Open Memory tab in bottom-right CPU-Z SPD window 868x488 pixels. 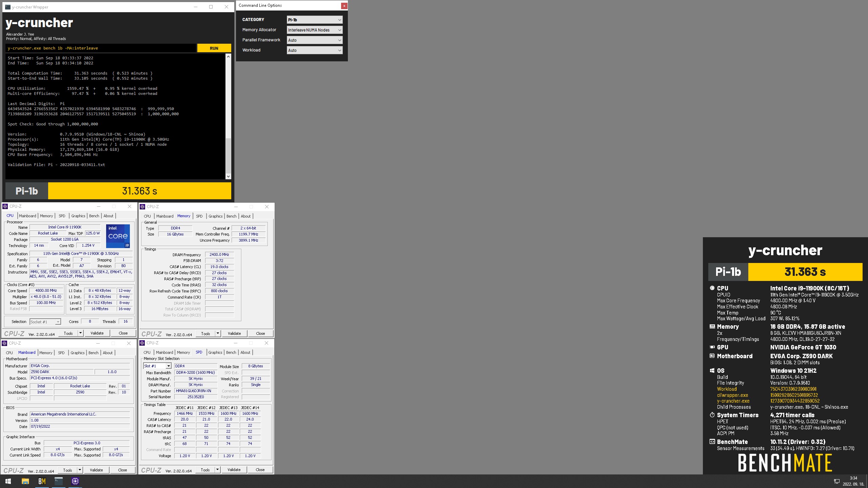183,352
